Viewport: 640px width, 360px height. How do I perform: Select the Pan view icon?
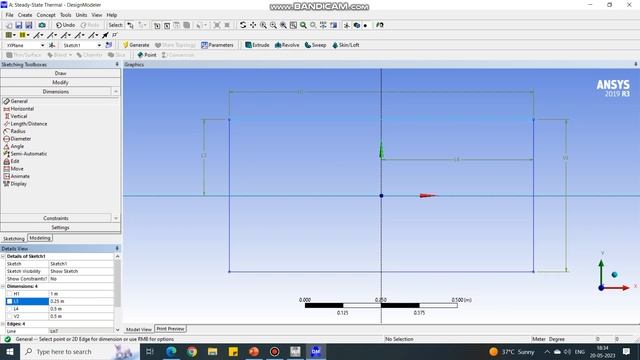pyautogui.click(x=253, y=25)
